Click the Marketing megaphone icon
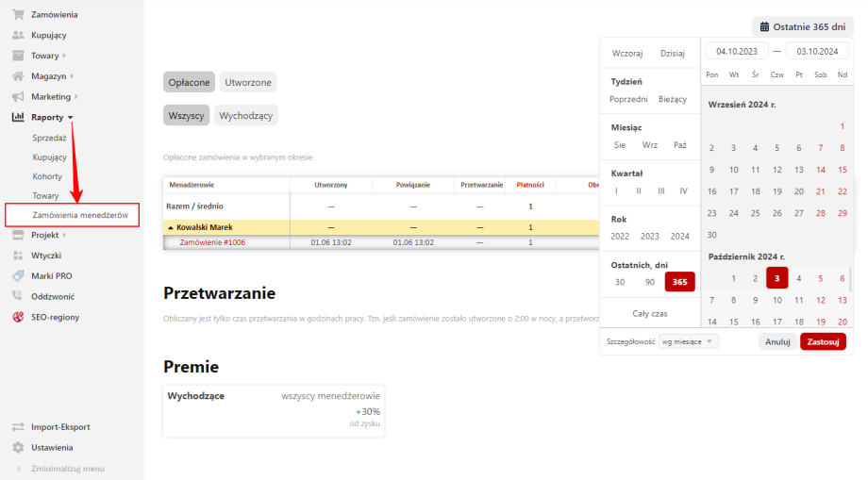This screenshot has height=480, width=868. [x=18, y=96]
